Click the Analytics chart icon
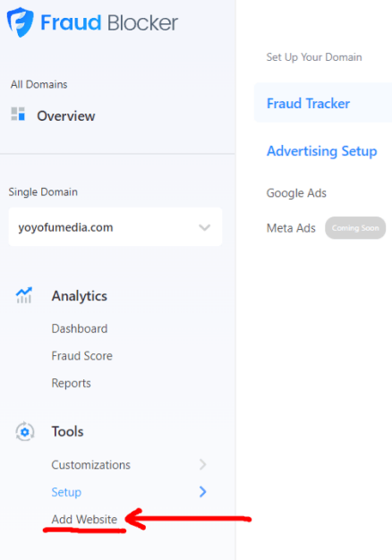 24,295
